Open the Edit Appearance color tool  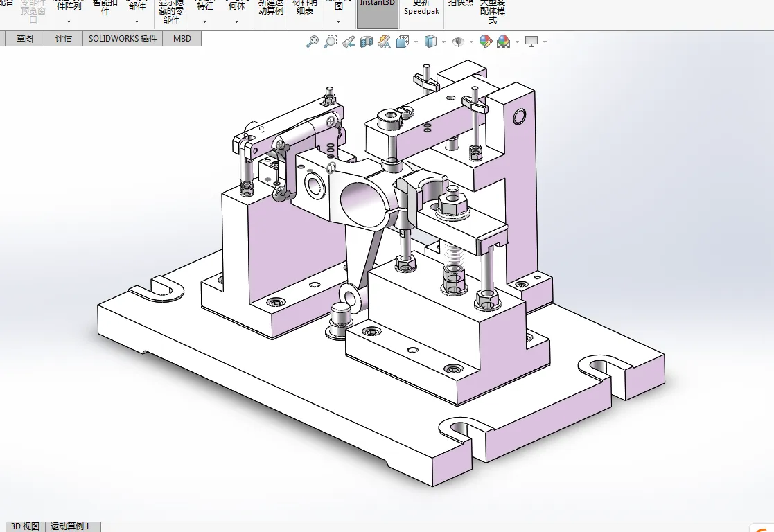click(x=486, y=42)
